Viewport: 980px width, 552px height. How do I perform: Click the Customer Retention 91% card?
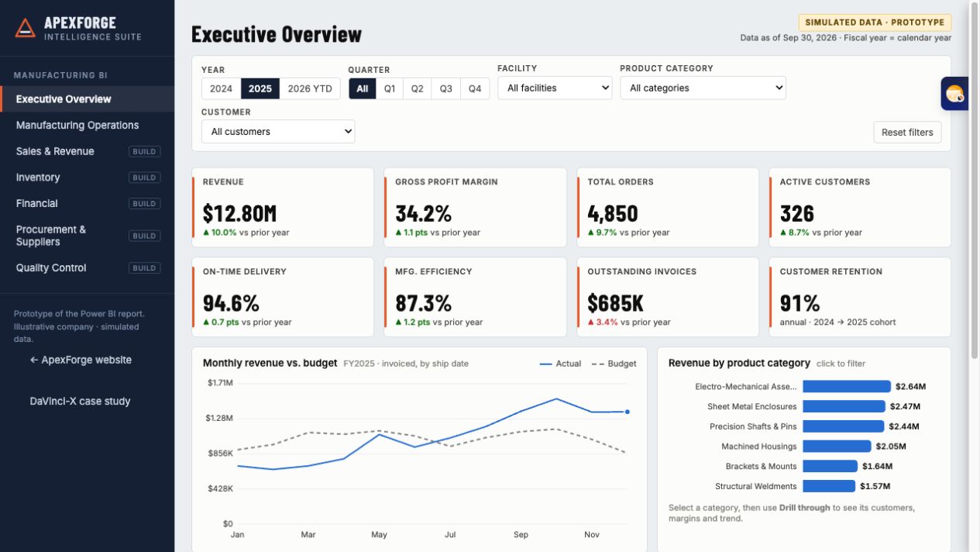point(860,298)
